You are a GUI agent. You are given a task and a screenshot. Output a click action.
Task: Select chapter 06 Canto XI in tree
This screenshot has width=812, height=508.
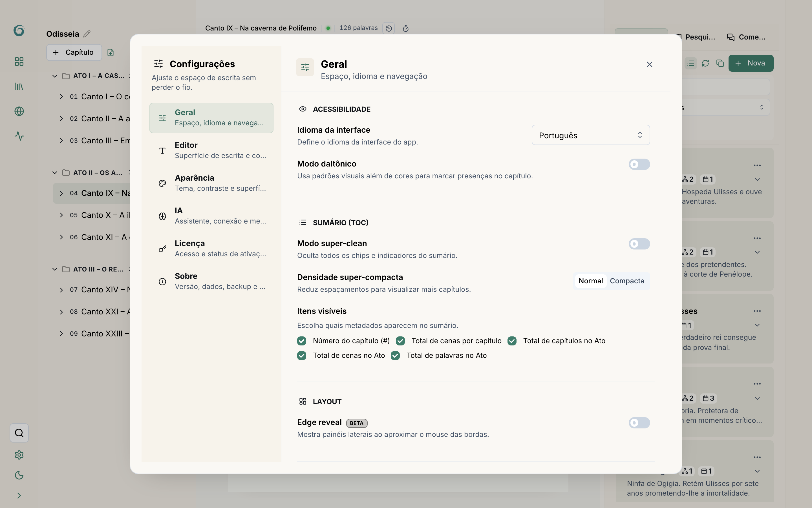pyautogui.click(x=92, y=237)
